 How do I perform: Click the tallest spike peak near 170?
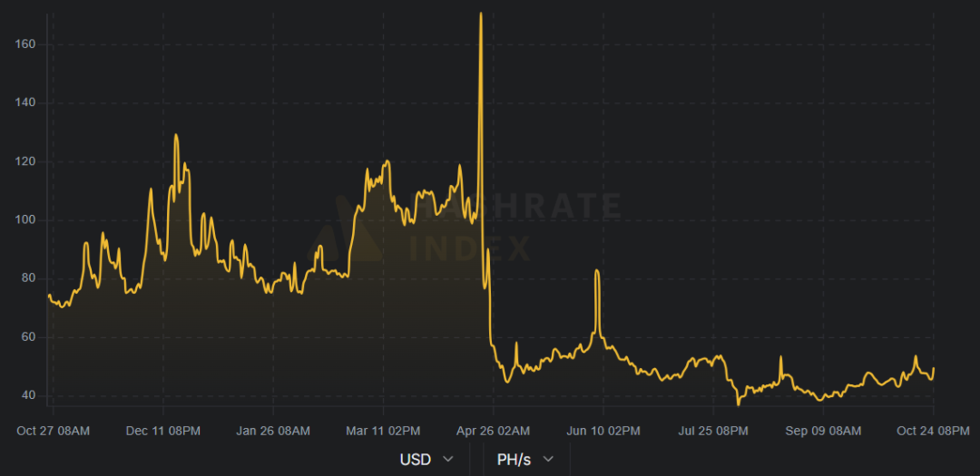481,13
